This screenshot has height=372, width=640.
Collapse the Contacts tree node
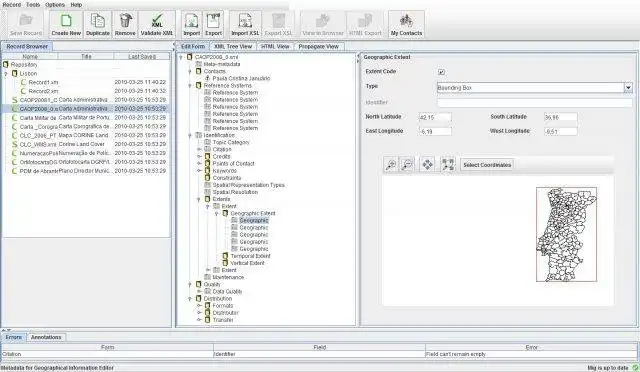(190, 71)
